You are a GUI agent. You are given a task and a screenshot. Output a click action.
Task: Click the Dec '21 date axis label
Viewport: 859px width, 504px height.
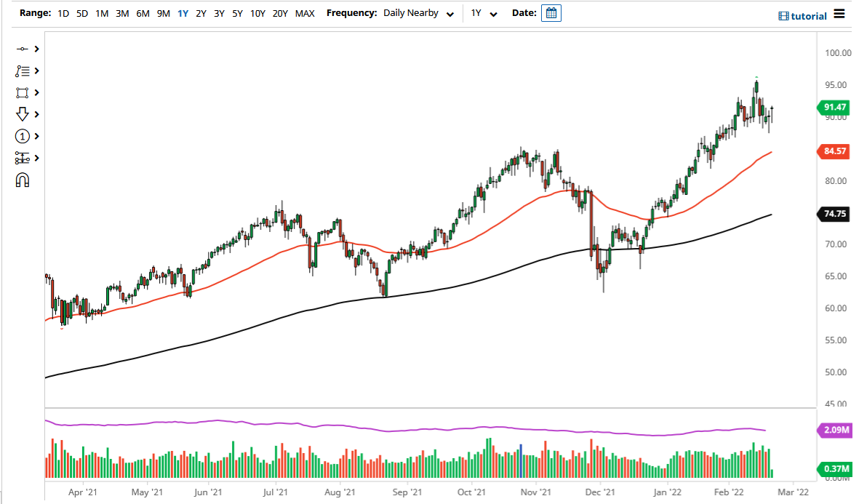tap(600, 492)
